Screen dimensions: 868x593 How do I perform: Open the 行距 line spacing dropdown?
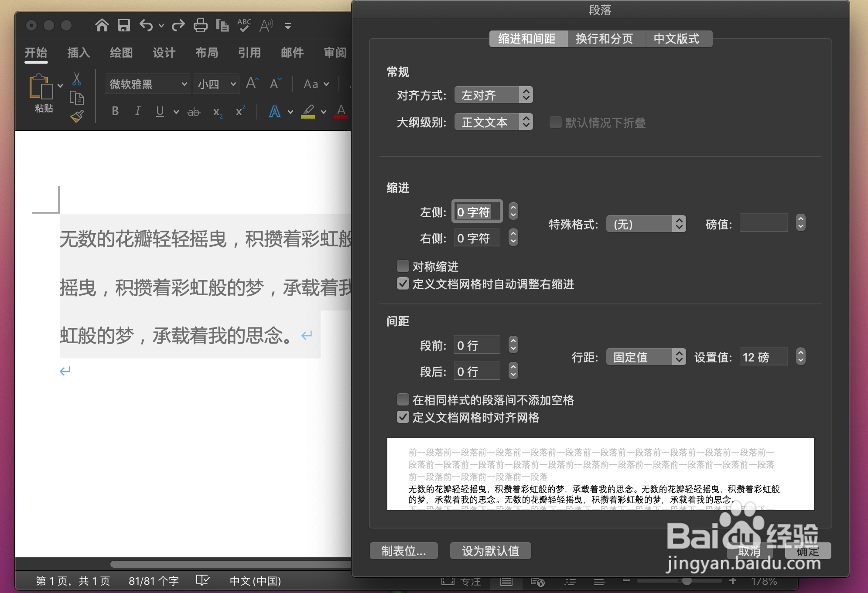[646, 357]
